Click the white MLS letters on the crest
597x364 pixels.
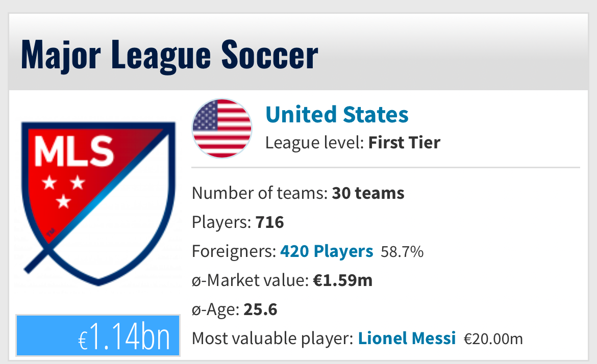(x=74, y=151)
